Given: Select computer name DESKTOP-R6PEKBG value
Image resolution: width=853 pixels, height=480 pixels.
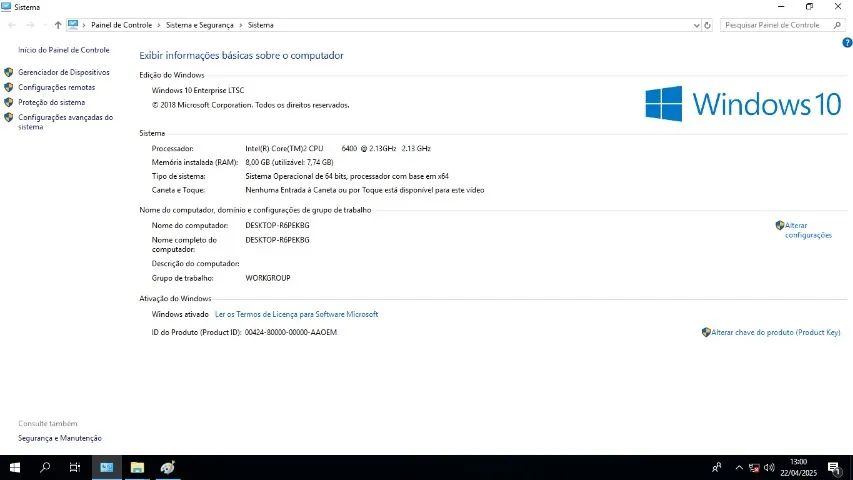Looking at the screenshot, I should [x=277, y=225].
